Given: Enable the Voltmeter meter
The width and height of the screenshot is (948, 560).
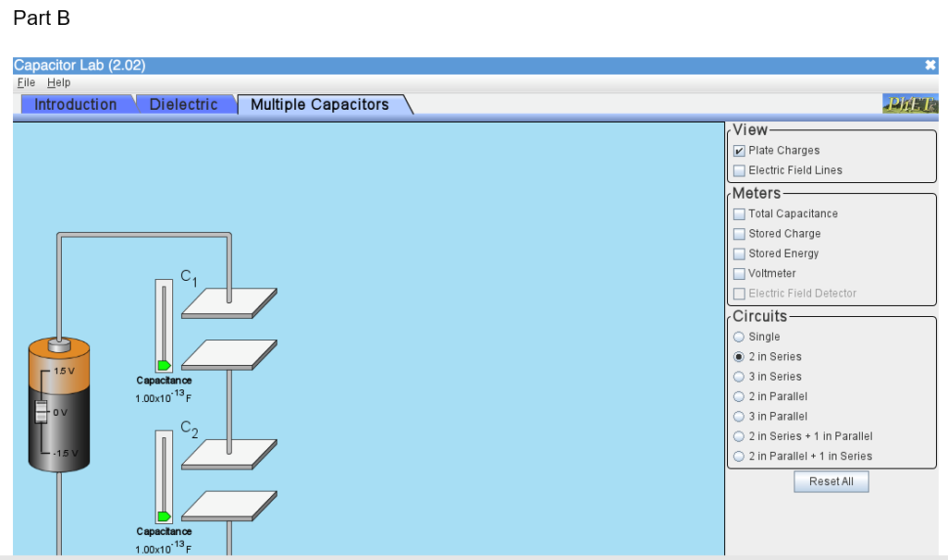Looking at the screenshot, I should click(739, 273).
